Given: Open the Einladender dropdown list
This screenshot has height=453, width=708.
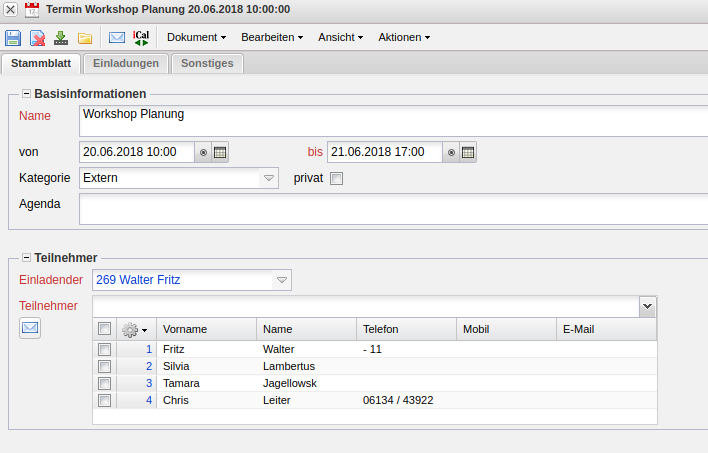Looking at the screenshot, I should pos(282,281).
